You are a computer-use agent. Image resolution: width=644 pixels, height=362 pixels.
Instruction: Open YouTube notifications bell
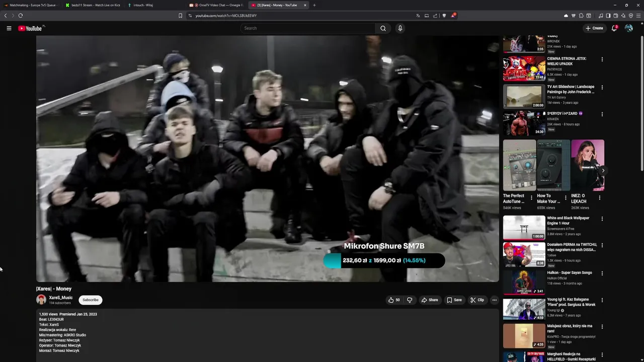(x=614, y=28)
